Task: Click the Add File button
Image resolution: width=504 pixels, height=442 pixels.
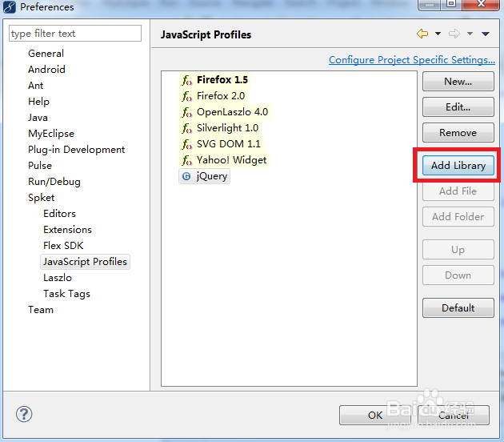Action: 458,191
